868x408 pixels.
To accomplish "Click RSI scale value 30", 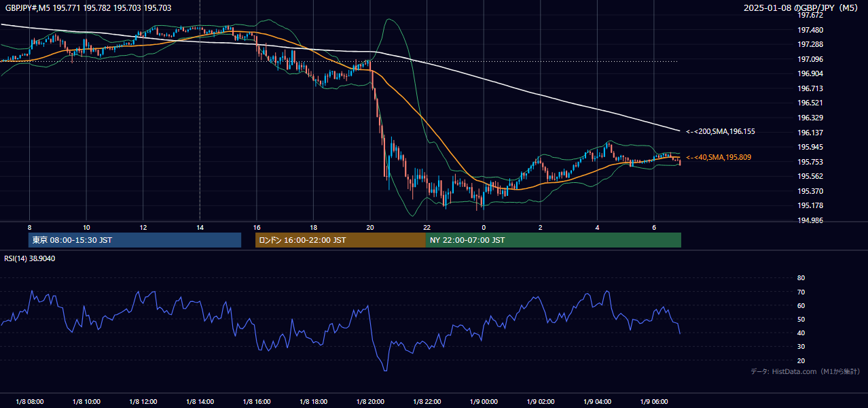I will click(x=801, y=347).
